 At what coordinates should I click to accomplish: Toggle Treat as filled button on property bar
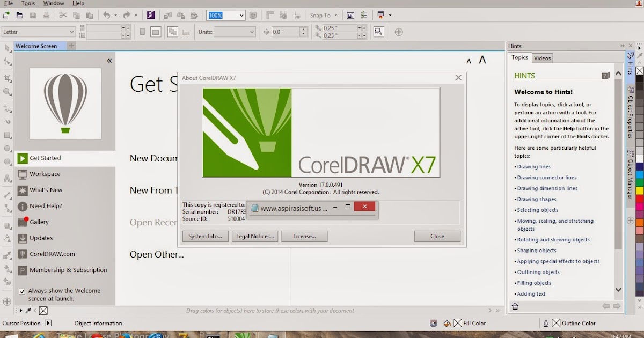pos(379,32)
